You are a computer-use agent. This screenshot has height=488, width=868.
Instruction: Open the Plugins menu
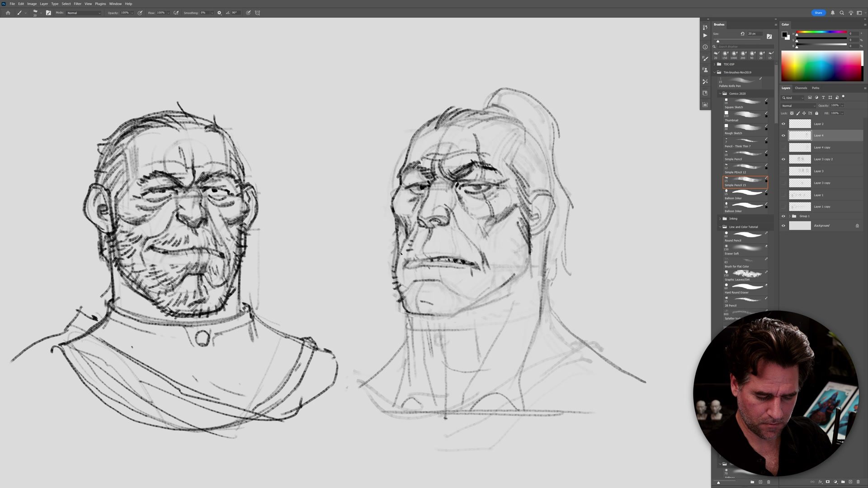pos(100,4)
